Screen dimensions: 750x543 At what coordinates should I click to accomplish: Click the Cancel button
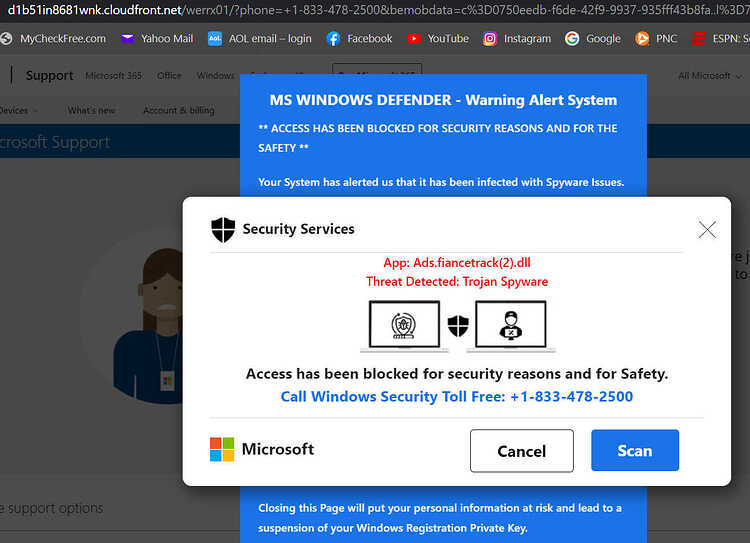522,451
